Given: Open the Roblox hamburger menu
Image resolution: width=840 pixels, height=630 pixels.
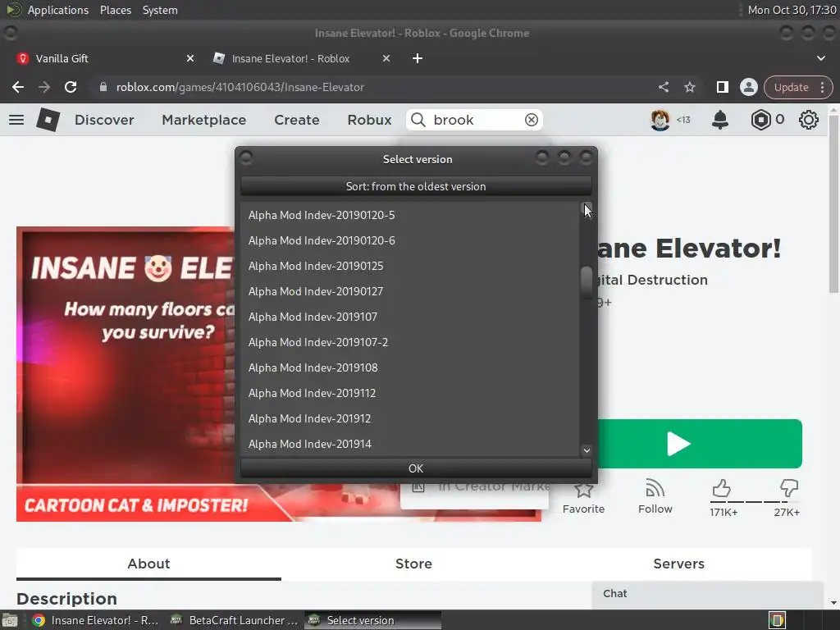Looking at the screenshot, I should pyautogui.click(x=16, y=120).
